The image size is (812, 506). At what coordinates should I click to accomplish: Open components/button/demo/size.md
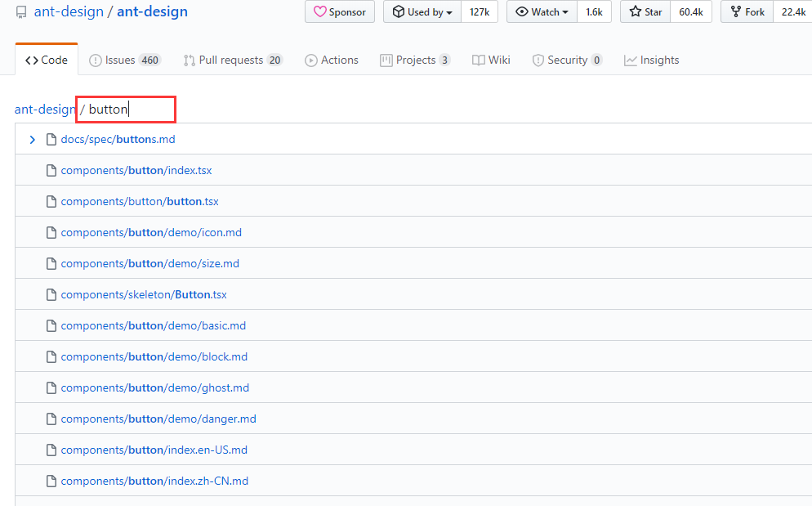(x=150, y=264)
